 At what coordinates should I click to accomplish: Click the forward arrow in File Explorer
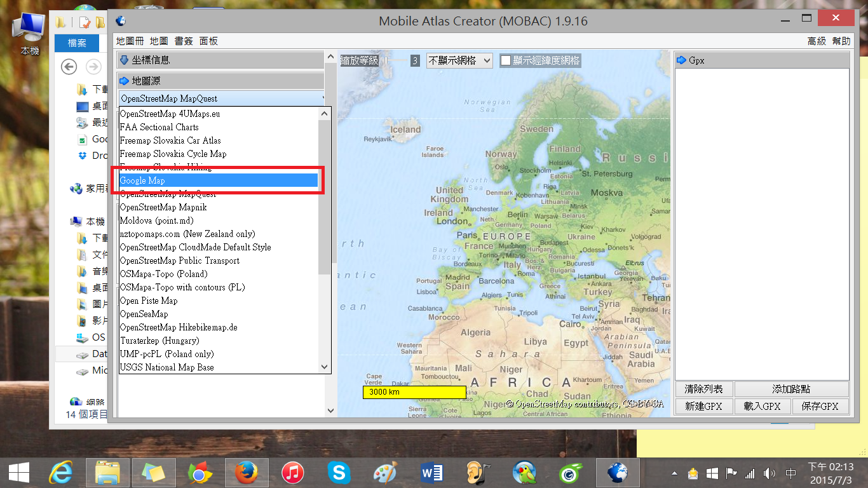point(93,67)
